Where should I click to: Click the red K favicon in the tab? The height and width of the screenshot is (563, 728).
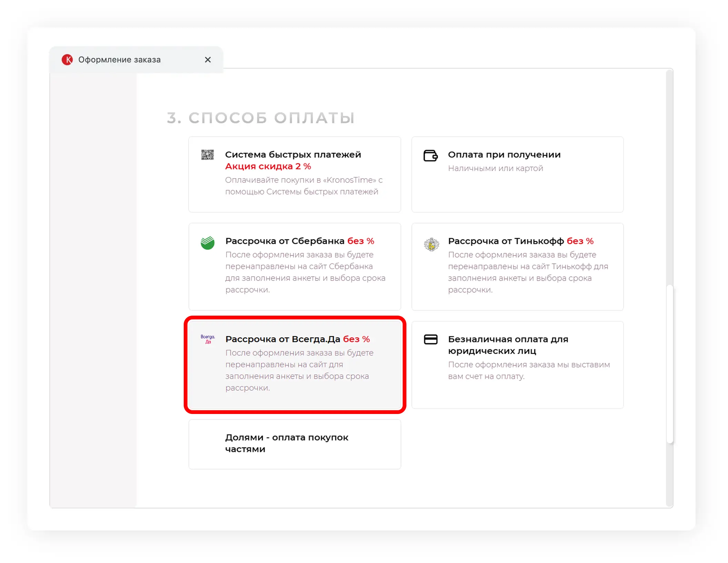(x=67, y=60)
